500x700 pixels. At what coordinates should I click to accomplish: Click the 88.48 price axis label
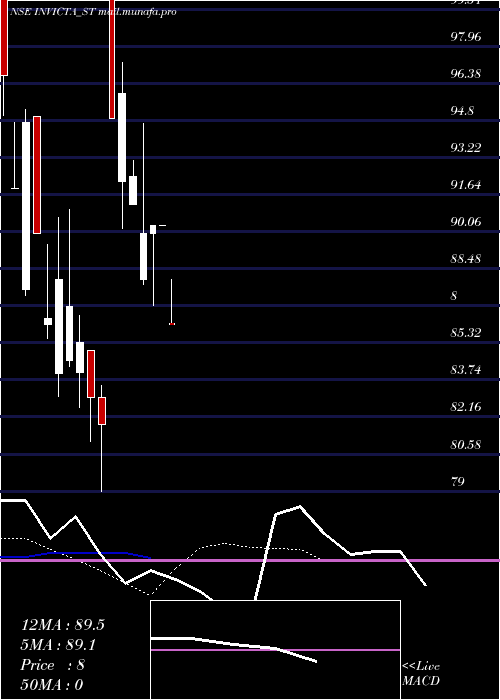(x=466, y=258)
